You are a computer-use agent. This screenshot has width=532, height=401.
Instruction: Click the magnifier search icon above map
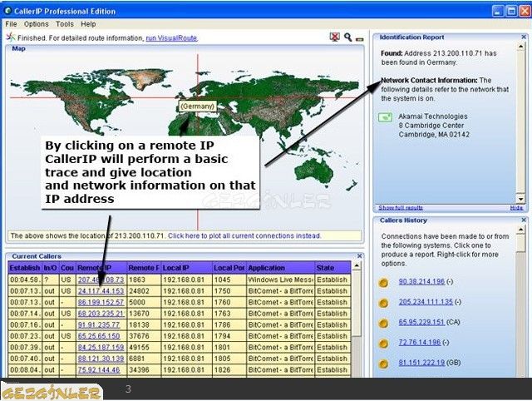click(x=347, y=37)
